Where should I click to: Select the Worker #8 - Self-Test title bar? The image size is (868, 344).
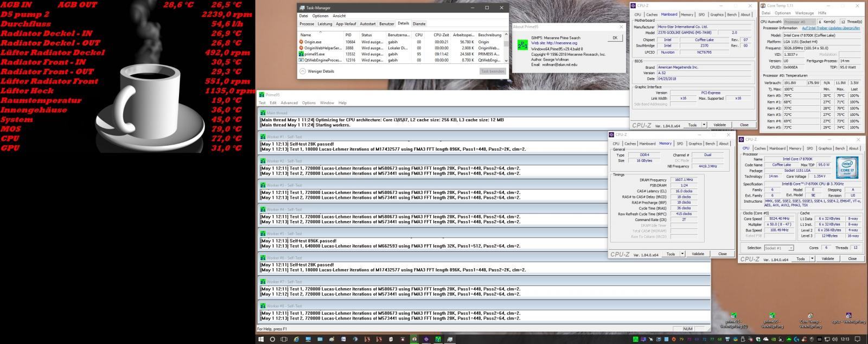tap(483, 306)
